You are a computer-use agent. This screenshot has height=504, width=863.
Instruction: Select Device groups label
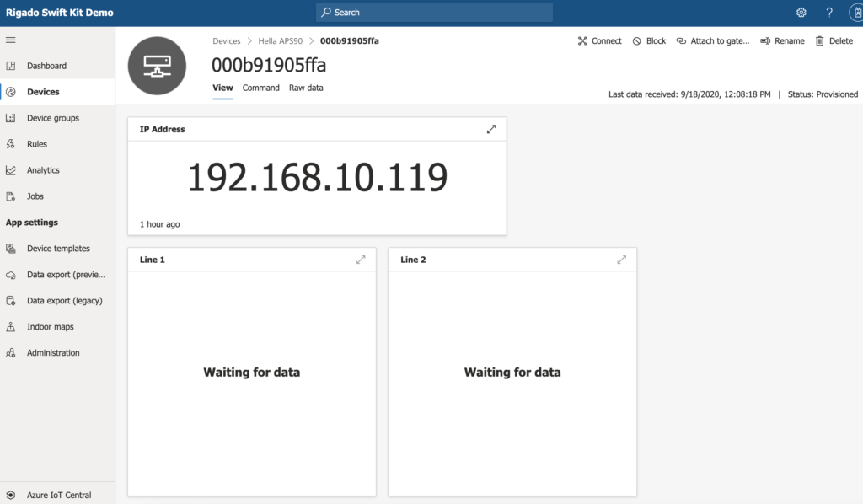click(53, 118)
